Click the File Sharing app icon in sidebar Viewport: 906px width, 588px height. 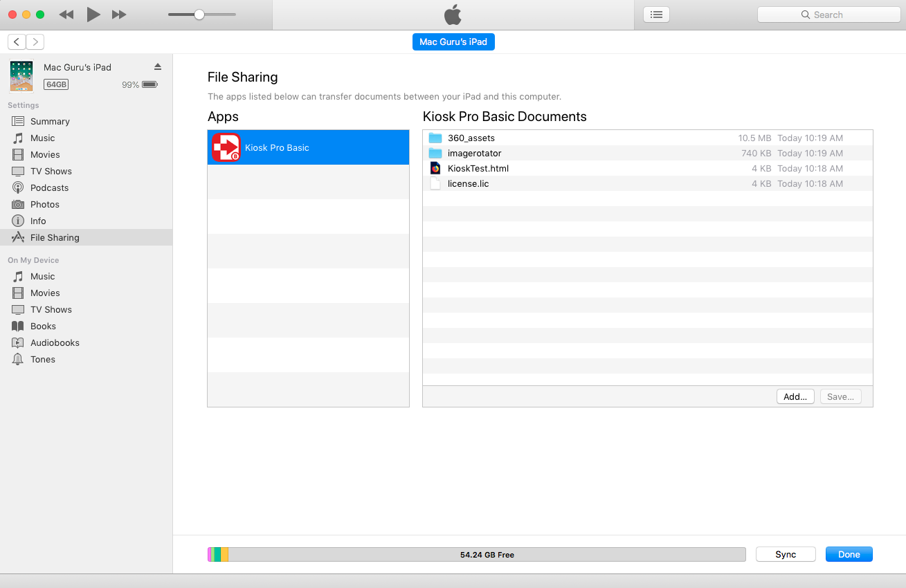[x=18, y=237]
